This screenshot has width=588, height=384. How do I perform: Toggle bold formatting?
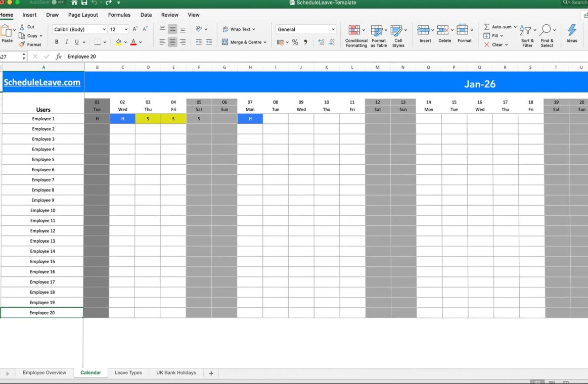click(x=57, y=42)
